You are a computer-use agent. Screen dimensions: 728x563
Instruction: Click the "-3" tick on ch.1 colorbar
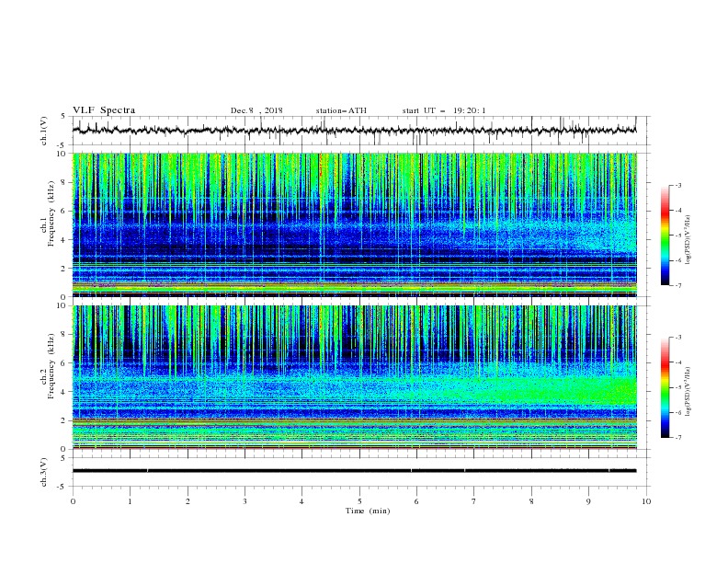[678, 185]
